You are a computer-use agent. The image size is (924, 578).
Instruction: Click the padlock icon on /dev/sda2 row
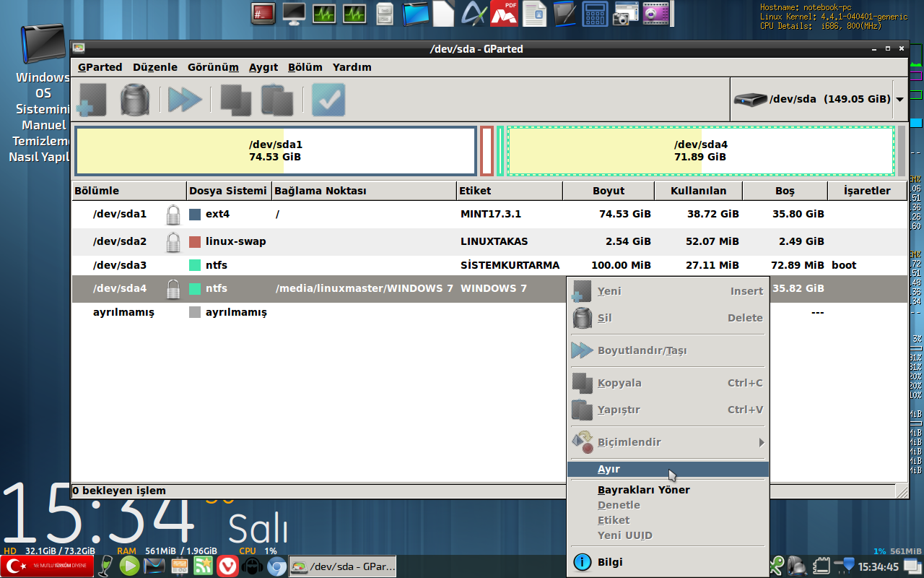pos(173,242)
